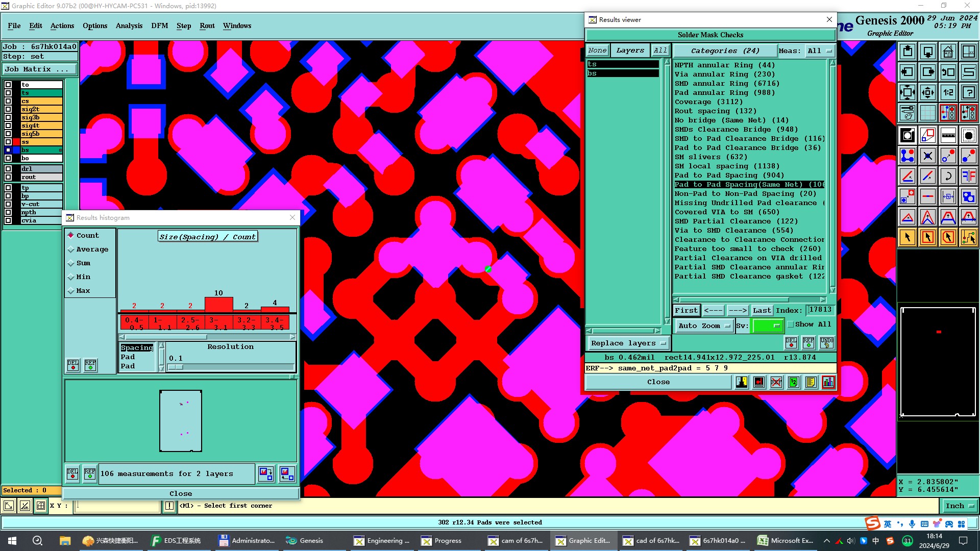Click the ruler measure tool icon
Viewport: 980px width, 551px height.
tap(948, 135)
